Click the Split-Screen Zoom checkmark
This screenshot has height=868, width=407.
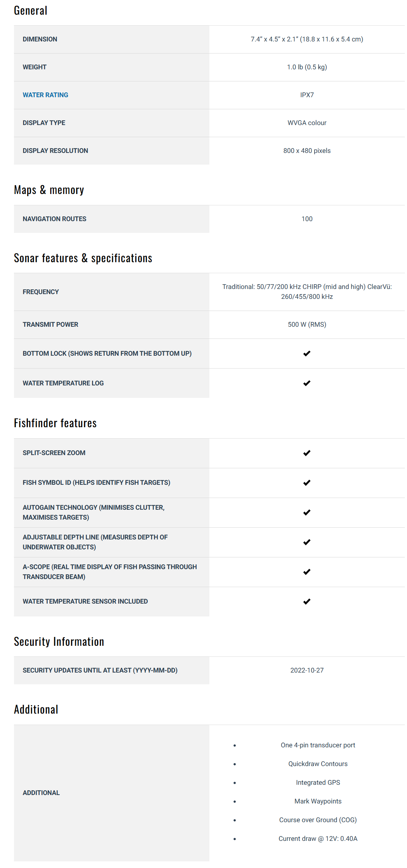coord(307,453)
